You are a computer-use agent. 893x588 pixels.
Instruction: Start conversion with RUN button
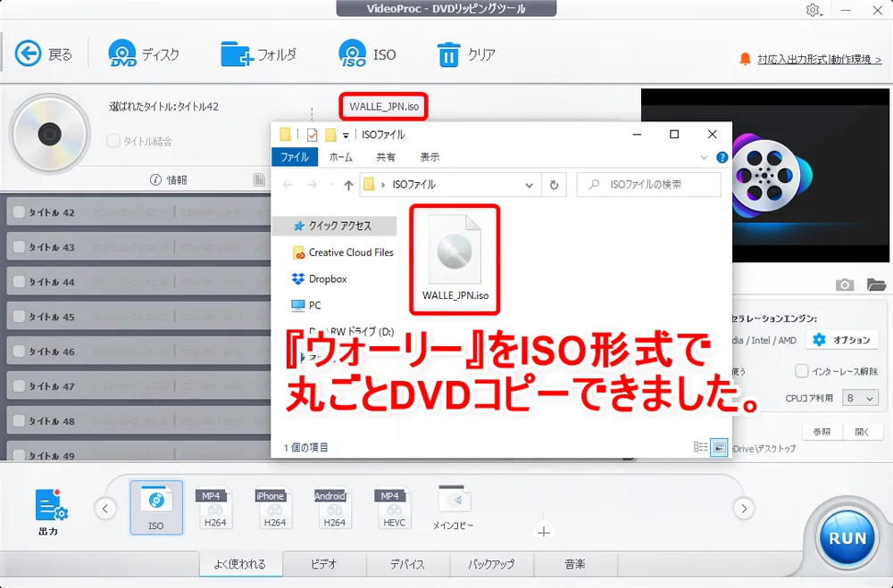click(x=847, y=538)
